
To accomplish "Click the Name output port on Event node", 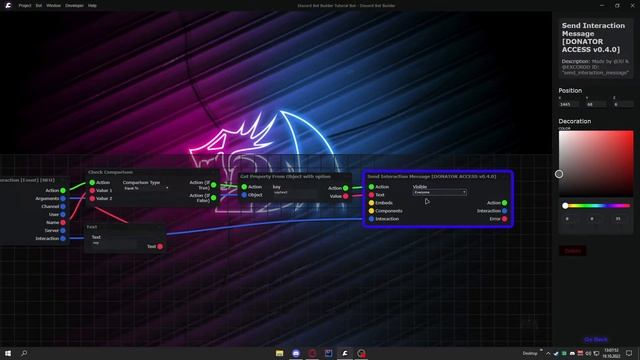I will (63, 222).
